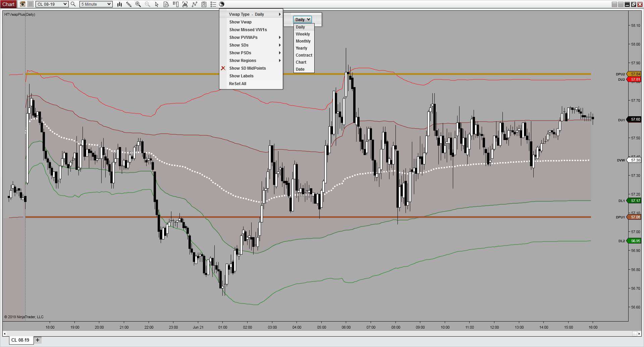
Task: Click the 56.60 price axis label
Action: click(x=635, y=307)
